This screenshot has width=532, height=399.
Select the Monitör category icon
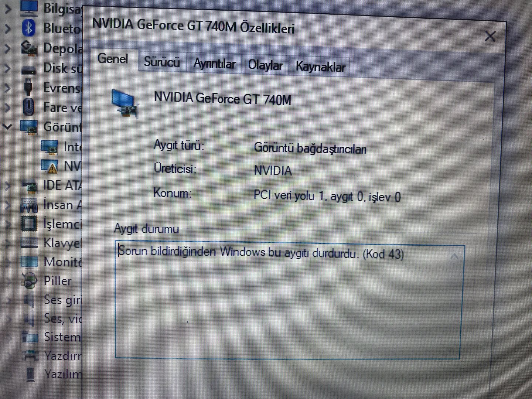click(29, 262)
